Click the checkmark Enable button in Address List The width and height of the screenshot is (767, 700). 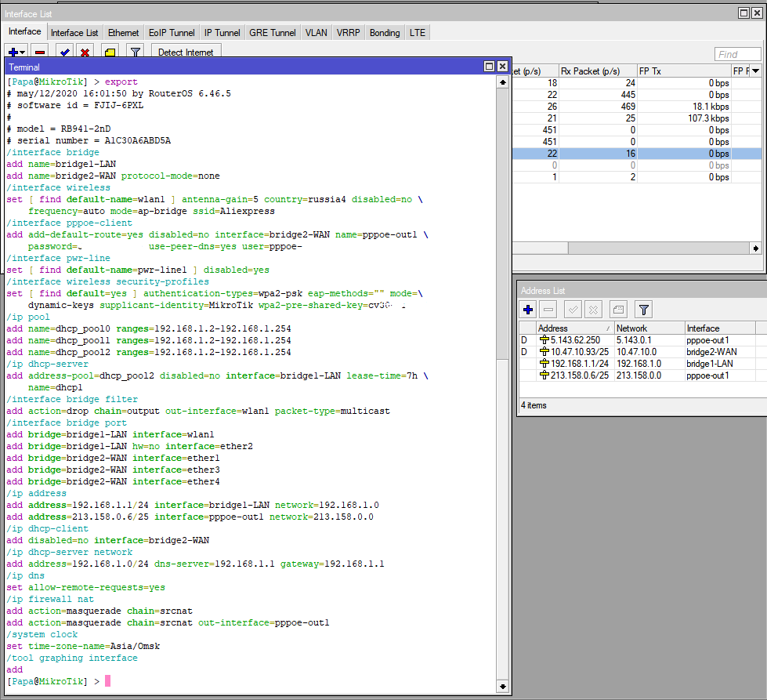point(573,310)
